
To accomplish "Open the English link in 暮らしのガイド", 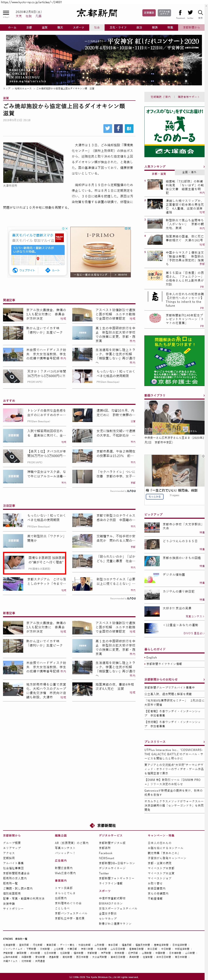I will pyautogui.click(x=151, y=657).
